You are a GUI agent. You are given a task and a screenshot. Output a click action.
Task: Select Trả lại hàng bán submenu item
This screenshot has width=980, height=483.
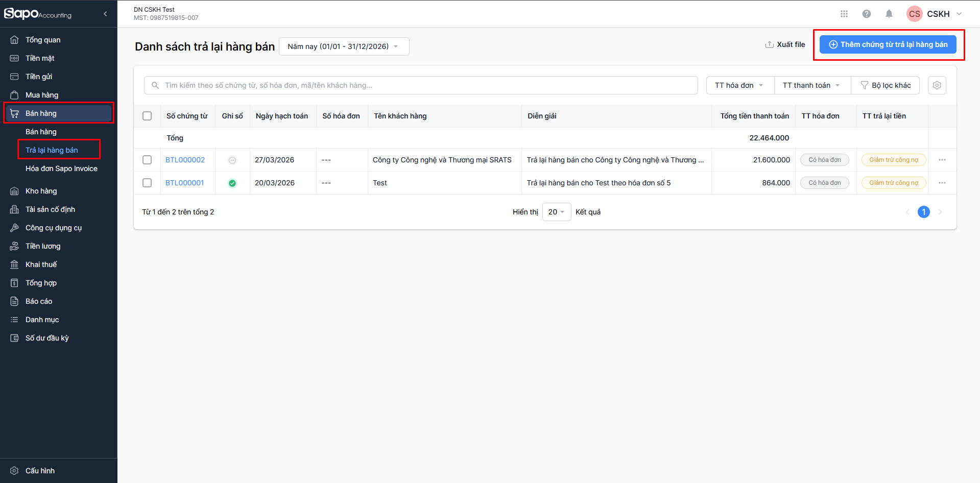(52, 150)
